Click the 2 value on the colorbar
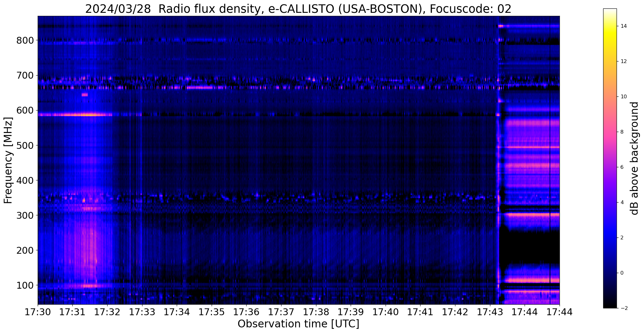 coord(622,238)
